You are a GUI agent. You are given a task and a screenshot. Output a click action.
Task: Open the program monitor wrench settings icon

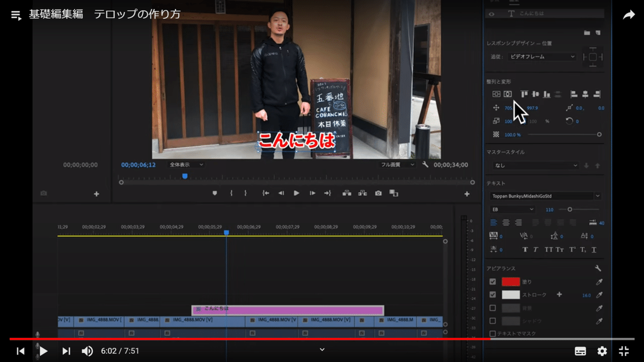point(426,165)
